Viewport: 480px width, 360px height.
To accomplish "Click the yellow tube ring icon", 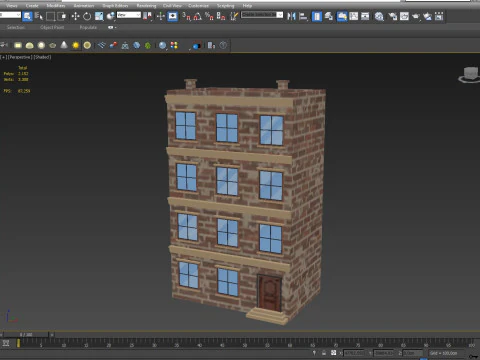I will 87,45.
